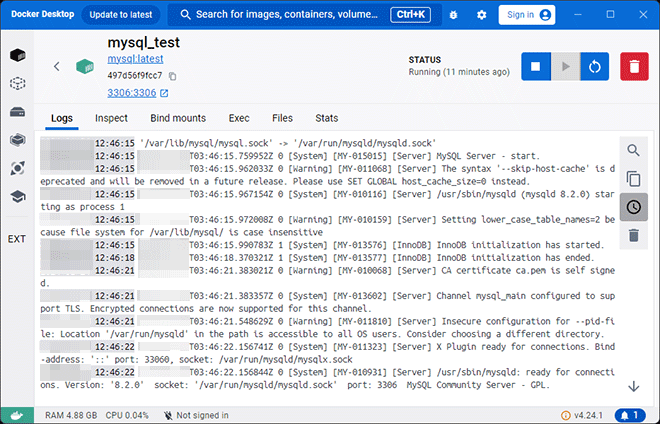Open the Volumes section in sidebar

pos(17,112)
